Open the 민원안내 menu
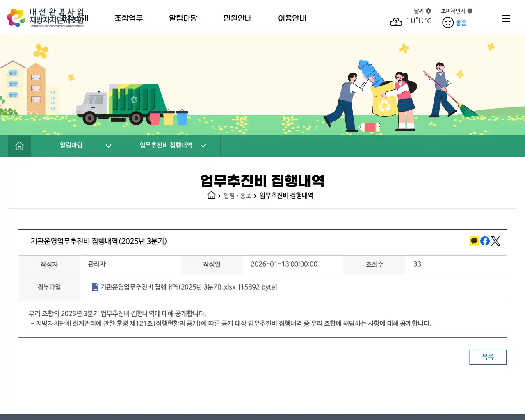This screenshot has width=525, height=420. click(x=237, y=18)
